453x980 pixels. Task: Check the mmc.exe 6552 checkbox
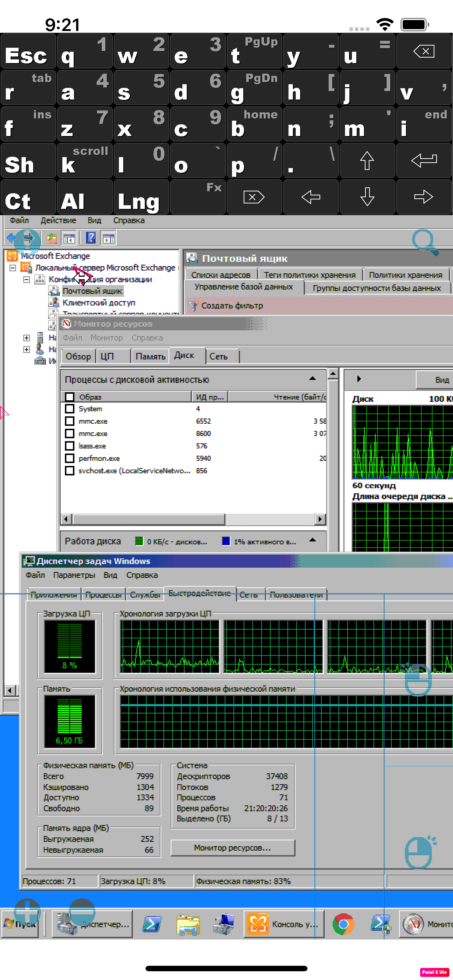[69, 421]
